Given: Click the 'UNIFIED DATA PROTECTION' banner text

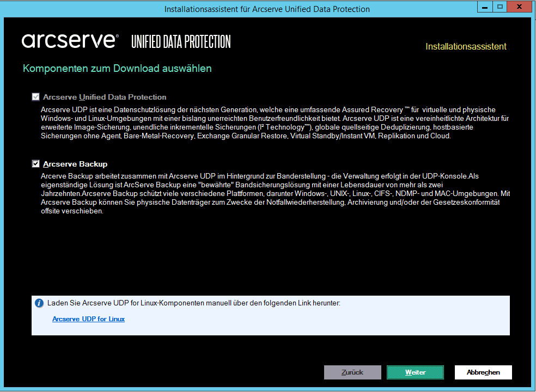Looking at the screenshot, I should pos(181,42).
